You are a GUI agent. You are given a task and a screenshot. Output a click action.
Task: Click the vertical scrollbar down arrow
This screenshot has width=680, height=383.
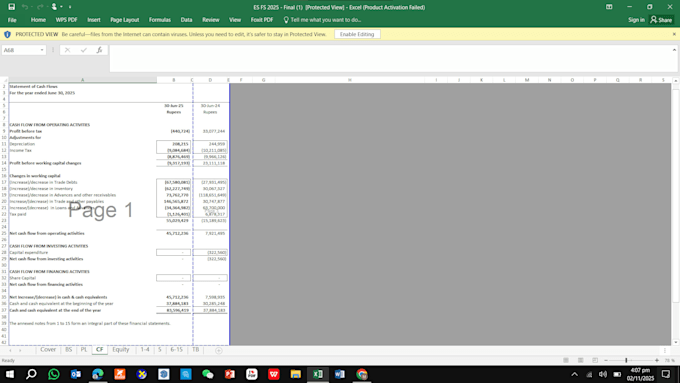pos(675,343)
